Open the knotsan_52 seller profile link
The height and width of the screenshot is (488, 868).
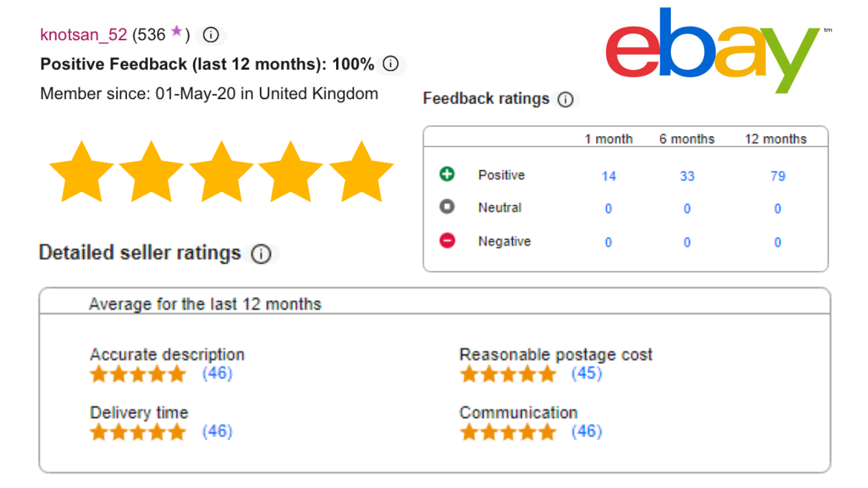[x=83, y=34]
